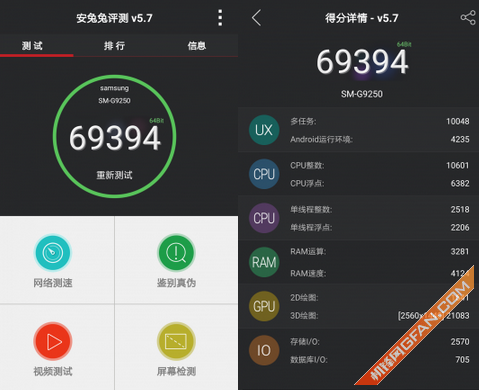Go back with the arrow icon

click(x=256, y=18)
